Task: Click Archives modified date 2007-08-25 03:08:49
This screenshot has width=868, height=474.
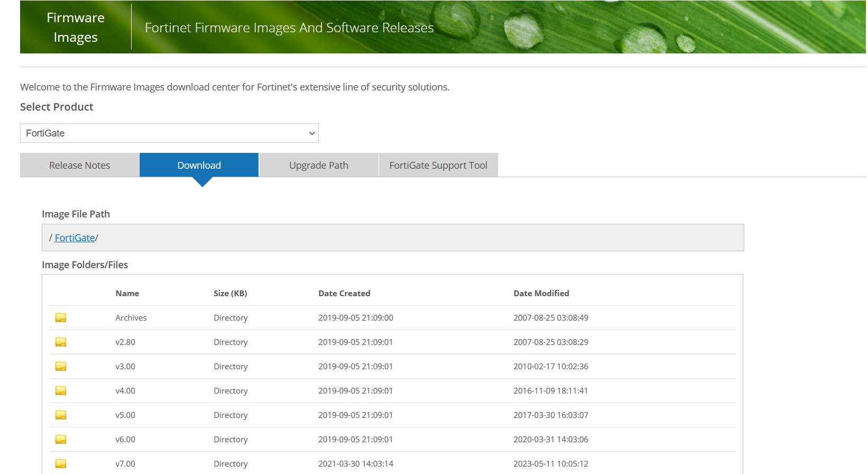Action: 551,318
